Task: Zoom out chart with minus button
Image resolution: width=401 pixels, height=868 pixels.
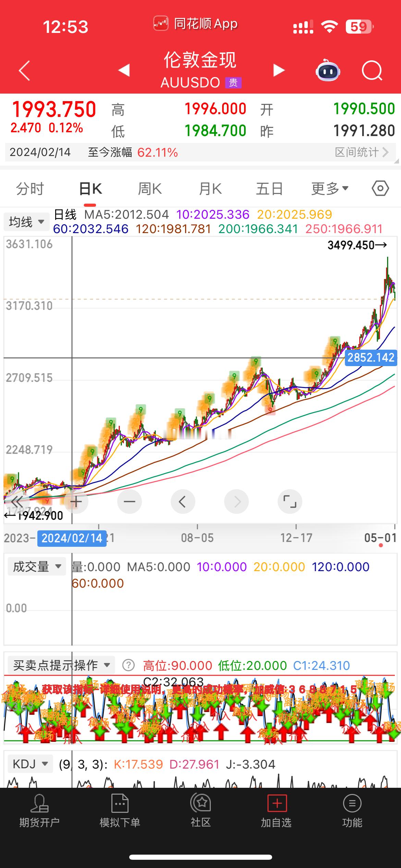Action: 130,502
